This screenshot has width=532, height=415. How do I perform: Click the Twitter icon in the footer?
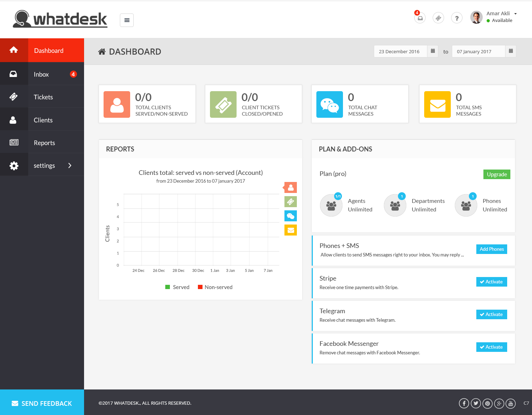point(476,403)
